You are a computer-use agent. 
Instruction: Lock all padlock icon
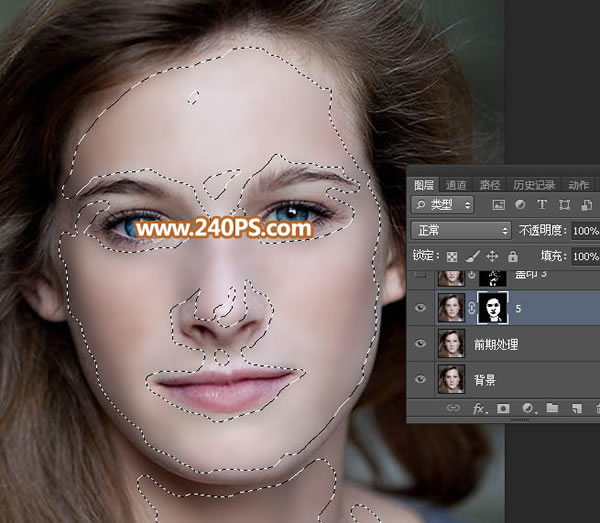tap(513, 256)
